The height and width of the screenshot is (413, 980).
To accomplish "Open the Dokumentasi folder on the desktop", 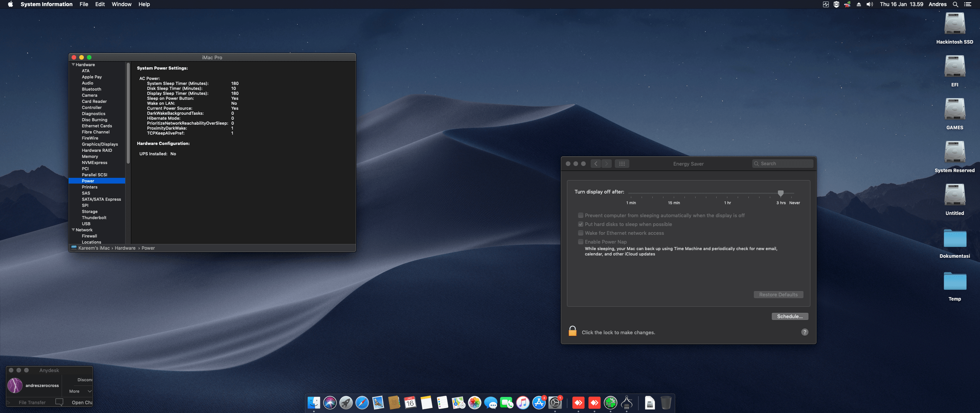I will click(x=954, y=239).
